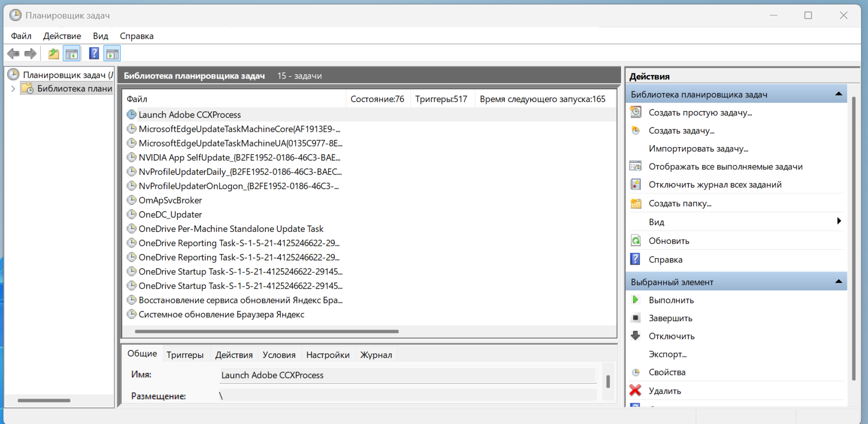
Task: Select the OneDC_Updater task
Action: coord(170,214)
